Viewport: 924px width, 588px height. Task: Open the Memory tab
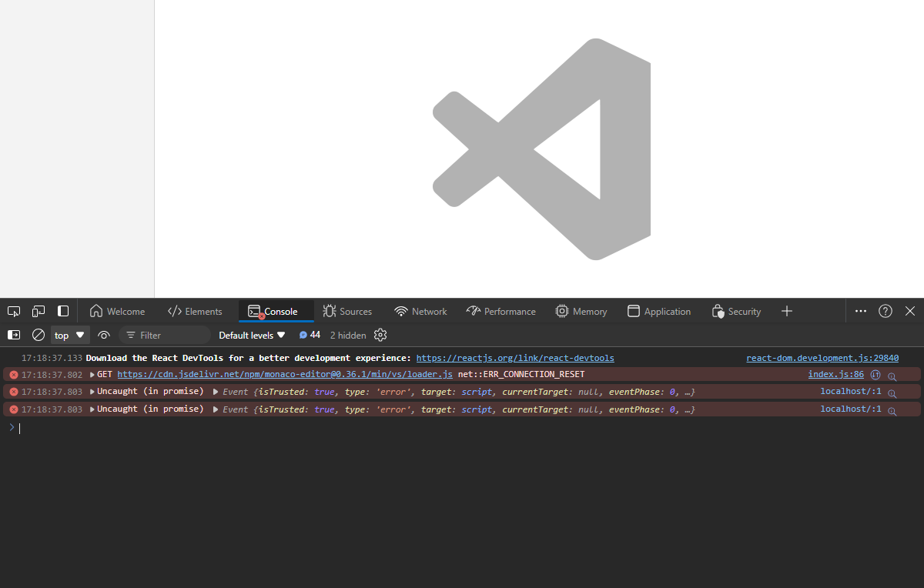pos(581,311)
